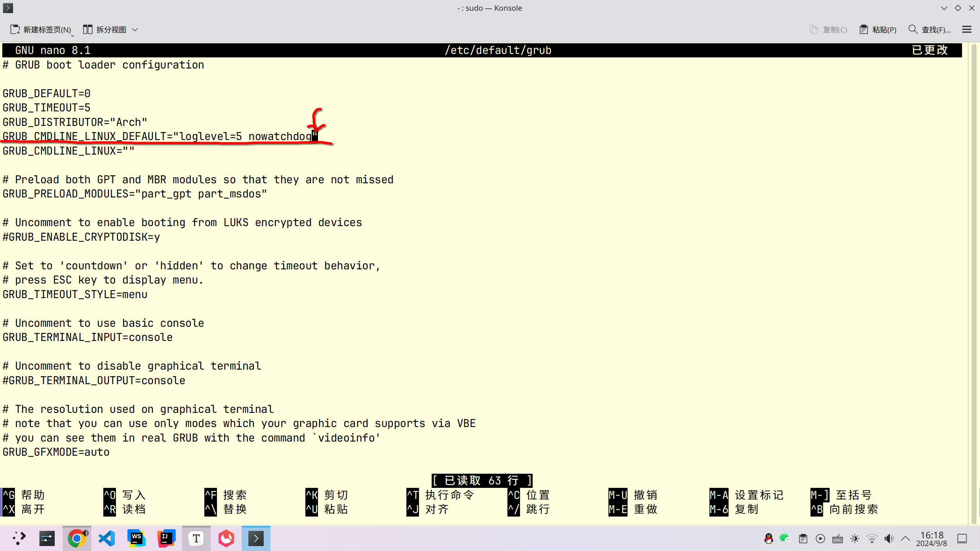980x551 pixels.
Task: Click the KDE application launcher icon
Action: click(x=19, y=538)
